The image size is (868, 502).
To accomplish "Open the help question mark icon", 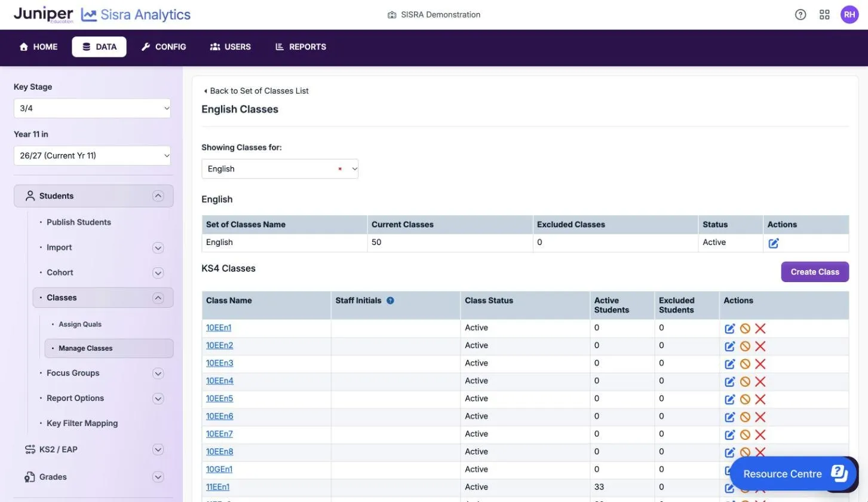I will 800,15.
